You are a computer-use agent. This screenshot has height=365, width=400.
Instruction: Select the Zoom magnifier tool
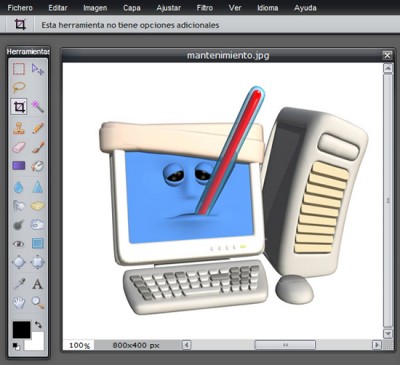[38, 303]
